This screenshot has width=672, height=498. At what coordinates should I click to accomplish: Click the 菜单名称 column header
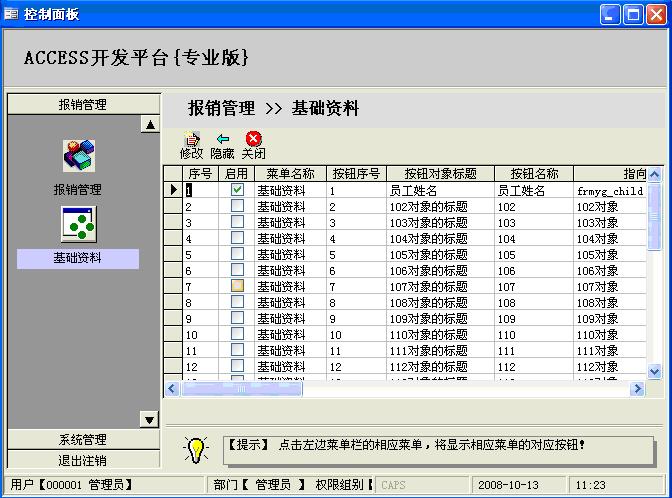coord(290,174)
